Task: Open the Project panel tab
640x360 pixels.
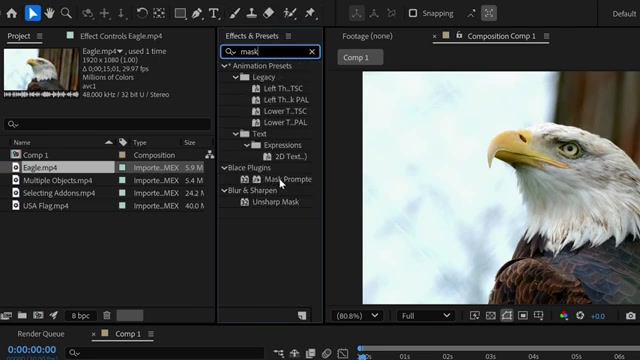Action: (x=18, y=36)
